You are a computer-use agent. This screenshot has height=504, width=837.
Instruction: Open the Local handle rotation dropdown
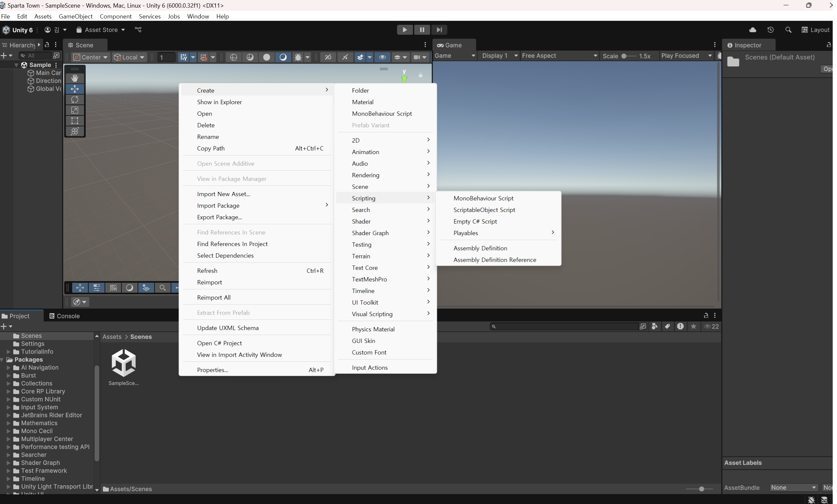(129, 58)
